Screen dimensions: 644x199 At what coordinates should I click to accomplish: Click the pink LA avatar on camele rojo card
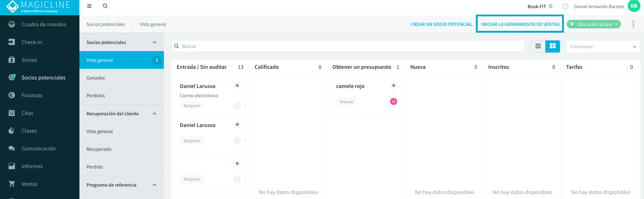[394, 101]
